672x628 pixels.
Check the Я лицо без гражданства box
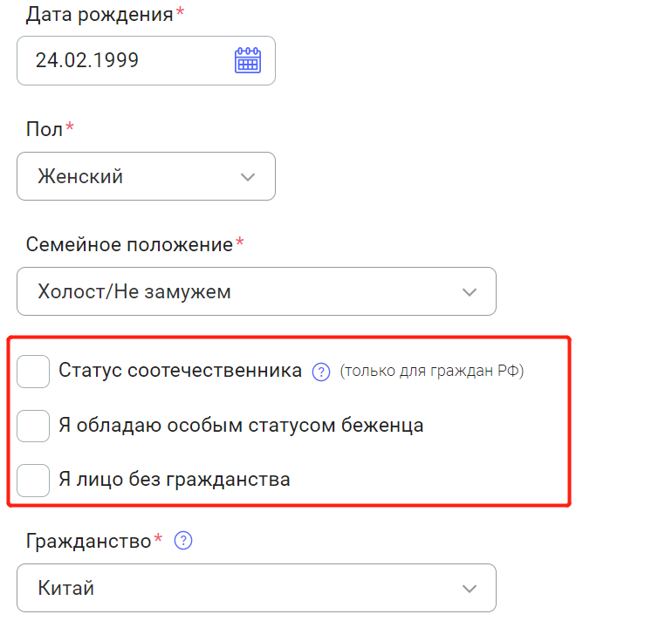tap(33, 480)
